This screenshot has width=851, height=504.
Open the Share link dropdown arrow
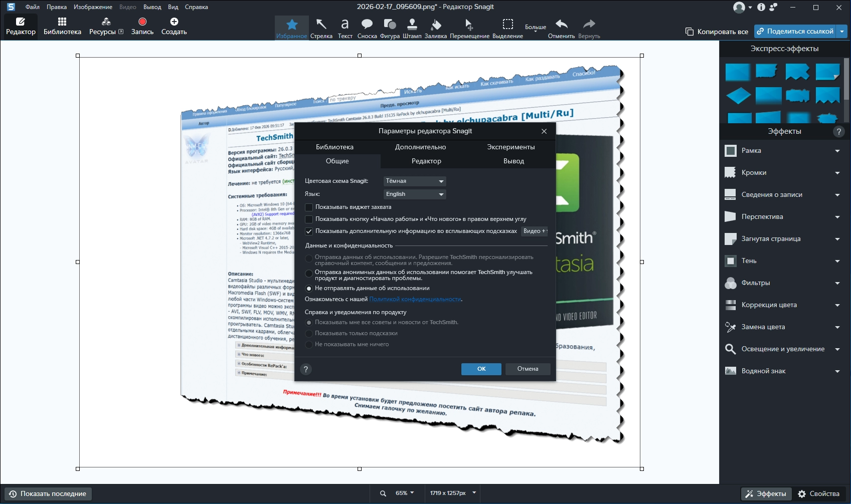[842, 31]
